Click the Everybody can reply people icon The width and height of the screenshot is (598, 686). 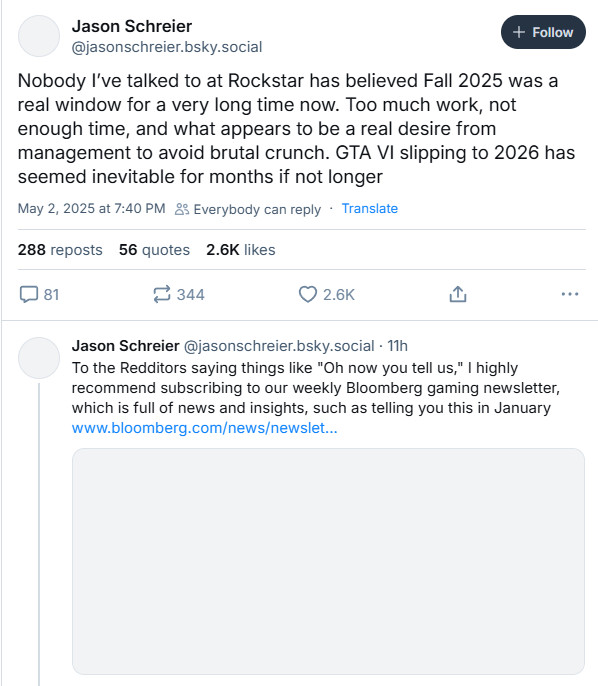click(182, 209)
